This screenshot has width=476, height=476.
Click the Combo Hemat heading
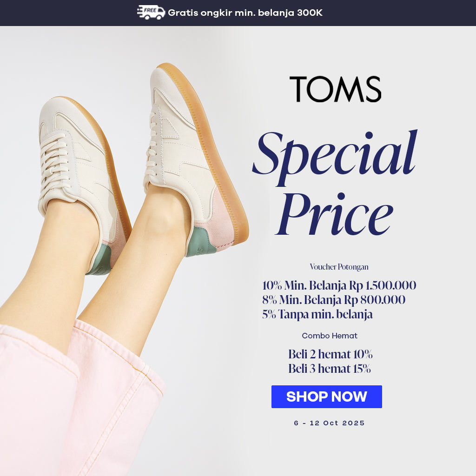pyautogui.click(x=330, y=336)
